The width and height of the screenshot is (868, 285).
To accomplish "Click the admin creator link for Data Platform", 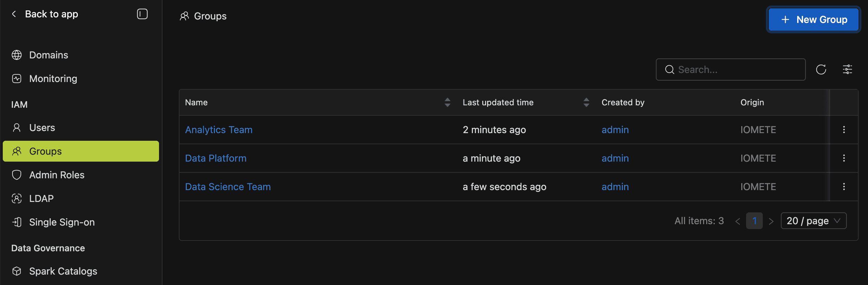I will click(615, 158).
